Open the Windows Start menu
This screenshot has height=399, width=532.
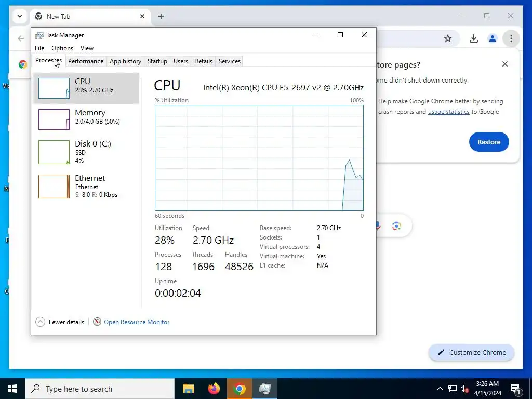click(12, 389)
